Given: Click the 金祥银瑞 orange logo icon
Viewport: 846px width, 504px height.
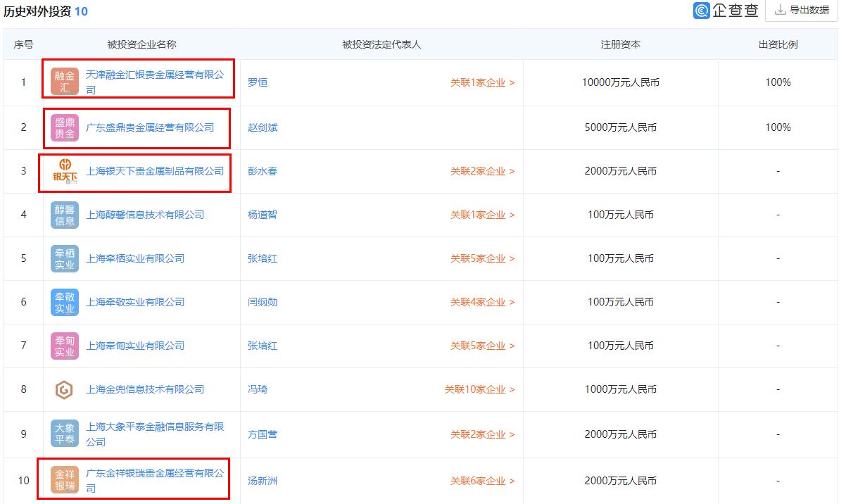Looking at the screenshot, I should tap(63, 479).
